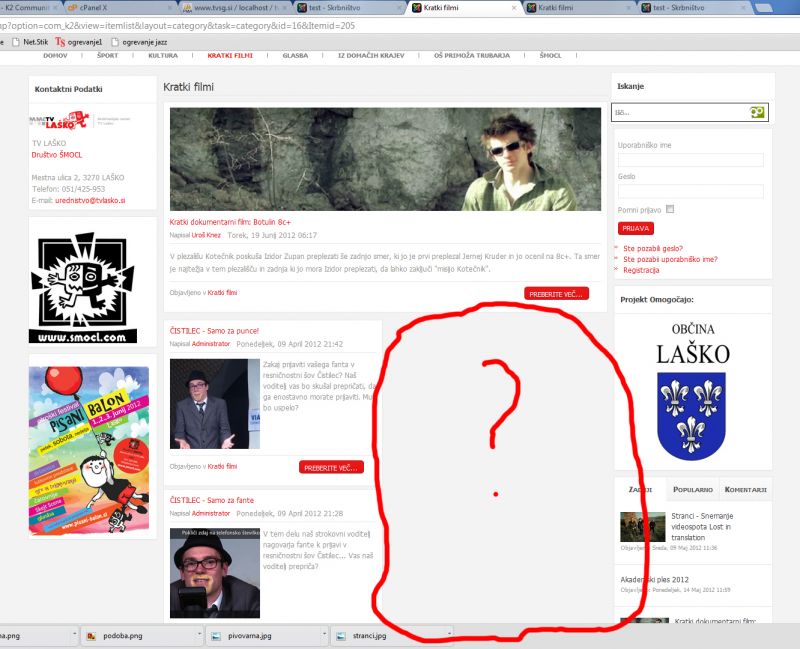Switch to the www.tvsg.si / localhost tab
Image resolution: width=800 pixels, height=649 pixels.
[236, 8]
